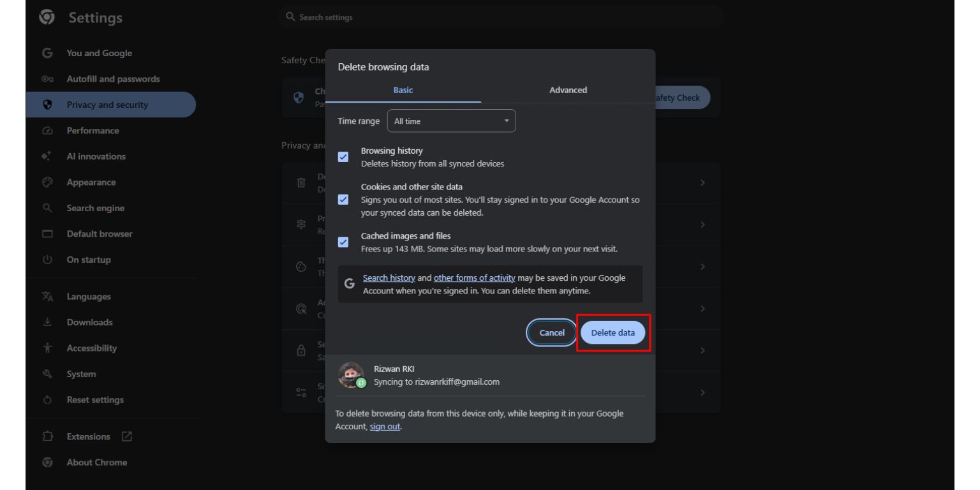
Task: Click the Rizwan RKI account name
Action: coord(394,369)
